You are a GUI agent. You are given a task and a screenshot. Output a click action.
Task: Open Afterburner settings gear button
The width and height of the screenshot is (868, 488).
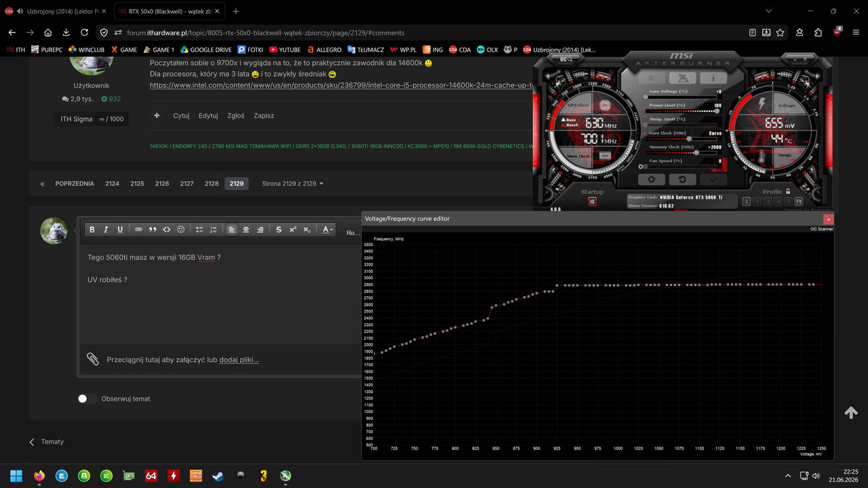click(x=652, y=180)
